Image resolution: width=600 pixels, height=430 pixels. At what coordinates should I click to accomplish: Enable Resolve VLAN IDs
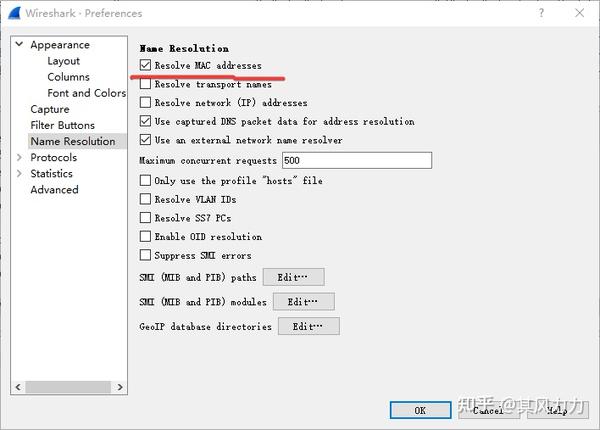point(145,199)
